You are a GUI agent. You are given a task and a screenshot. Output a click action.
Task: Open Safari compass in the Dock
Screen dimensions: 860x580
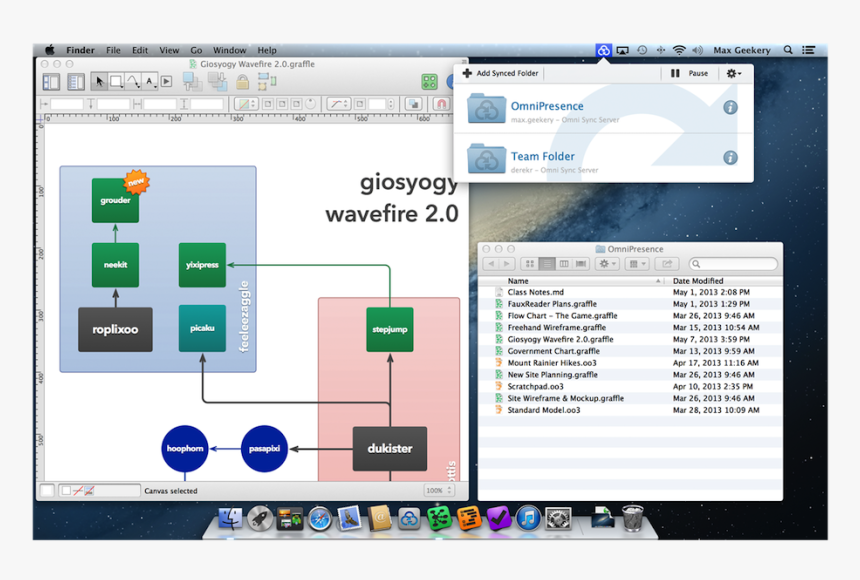[320, 519]
